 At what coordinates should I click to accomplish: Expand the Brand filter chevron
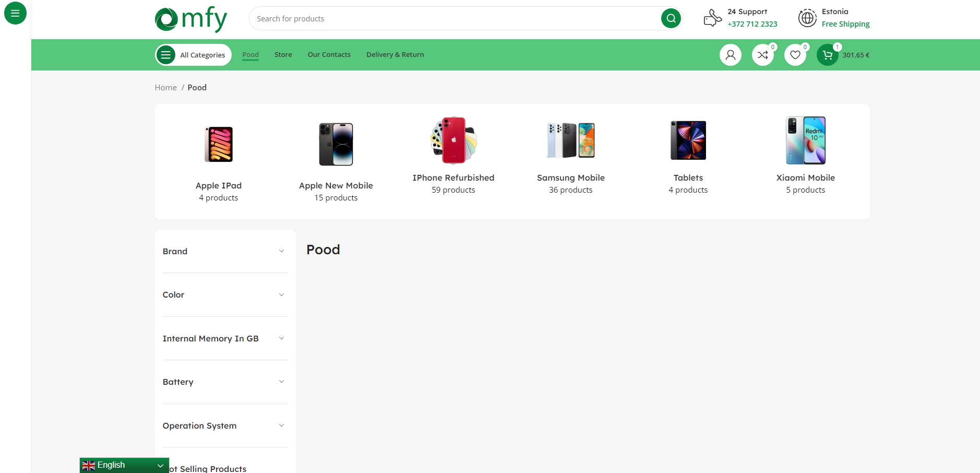[281, 251]
